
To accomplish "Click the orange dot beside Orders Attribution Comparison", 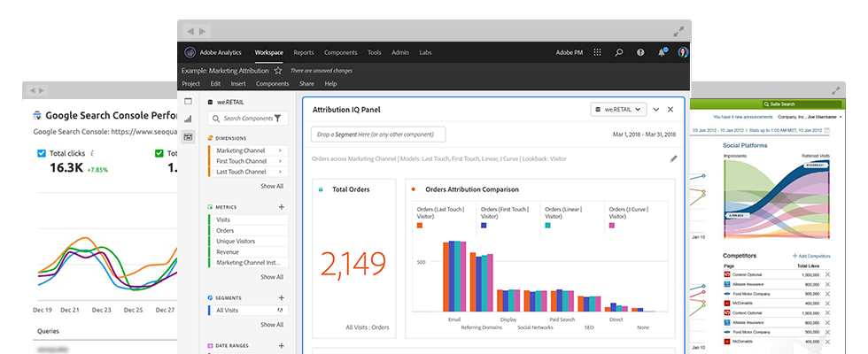I will 414,189.
